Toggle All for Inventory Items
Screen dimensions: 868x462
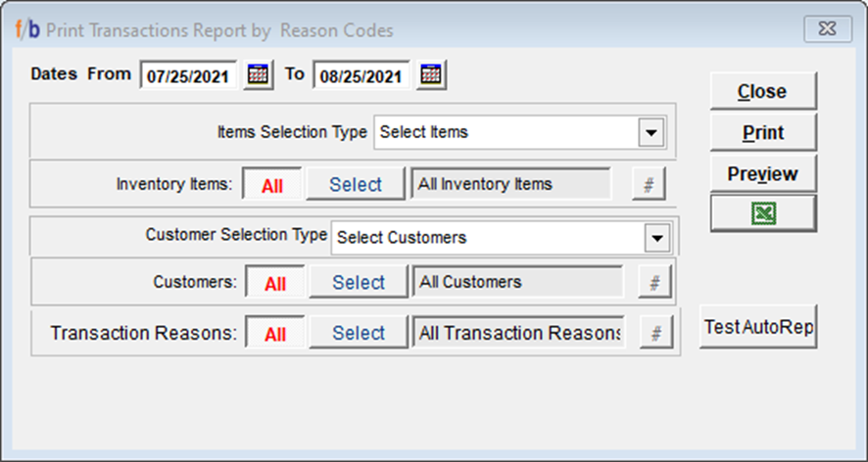pyautogui.click(x=272, y=185)
